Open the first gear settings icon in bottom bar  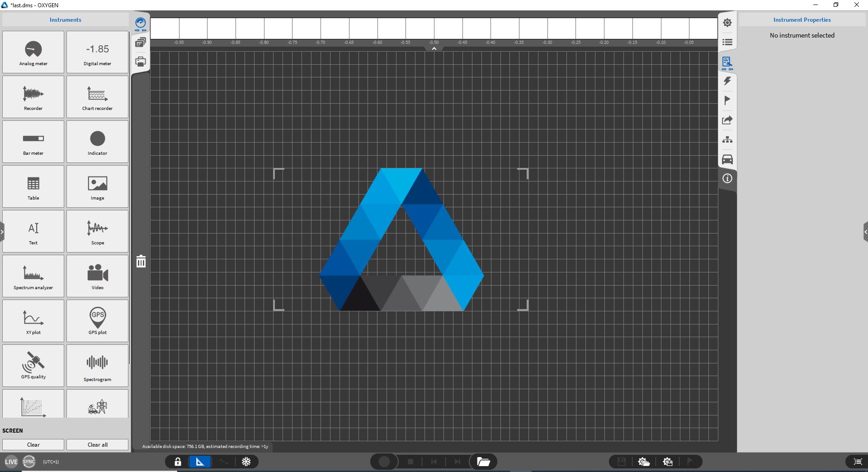[644, 462]
